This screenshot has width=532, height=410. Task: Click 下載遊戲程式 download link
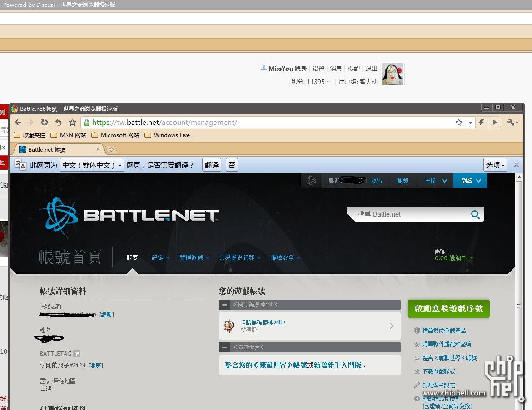pyautogui.click(x=439, y=371)
